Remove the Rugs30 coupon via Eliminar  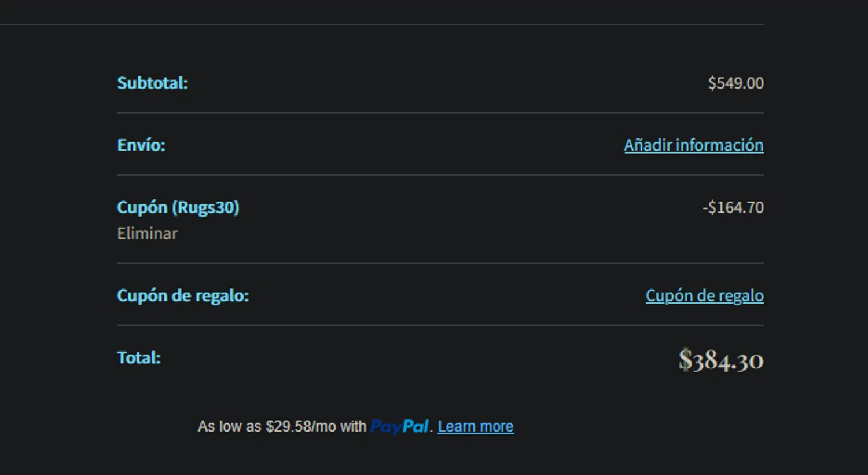click(x=147, y=233)
